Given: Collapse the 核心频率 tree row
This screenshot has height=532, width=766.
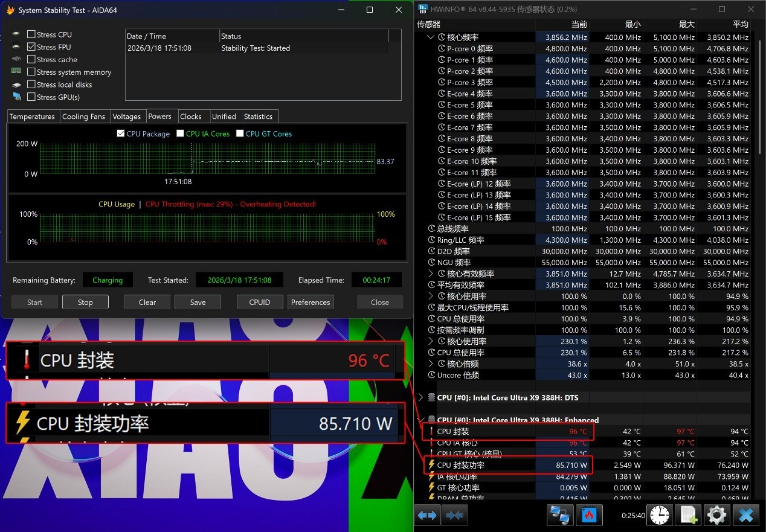Looking at the screenshot, I should coord(431,37).
